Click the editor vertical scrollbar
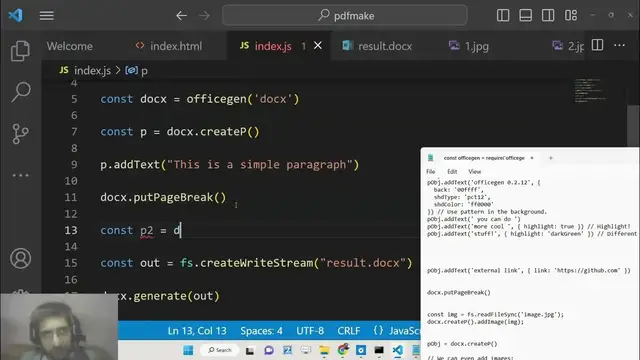 click(633, 127)
